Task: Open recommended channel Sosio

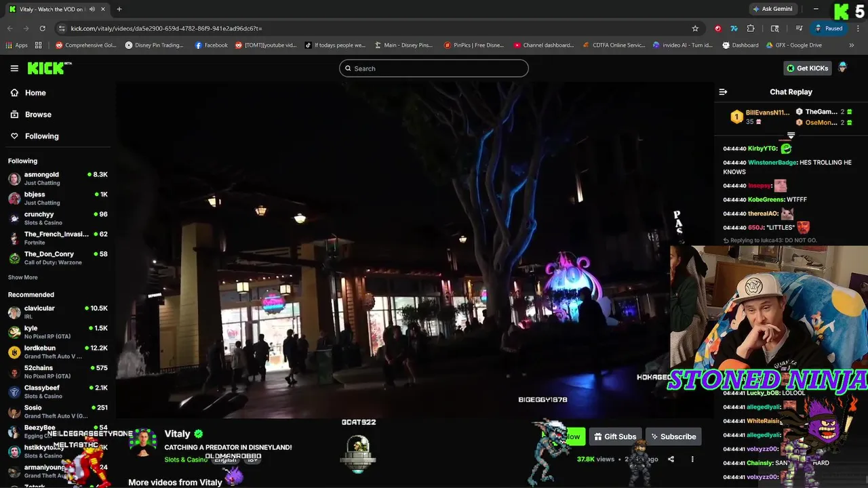Action: (x=58, y=411)
